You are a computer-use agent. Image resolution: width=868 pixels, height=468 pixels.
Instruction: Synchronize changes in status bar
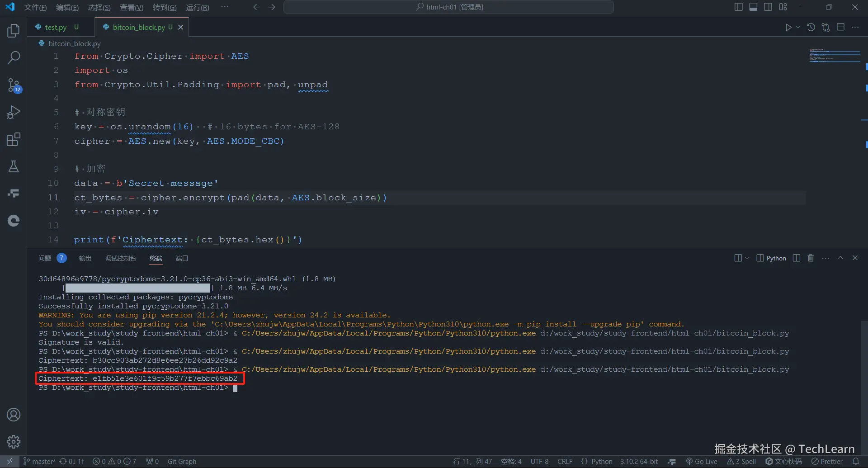click(72, 462)
